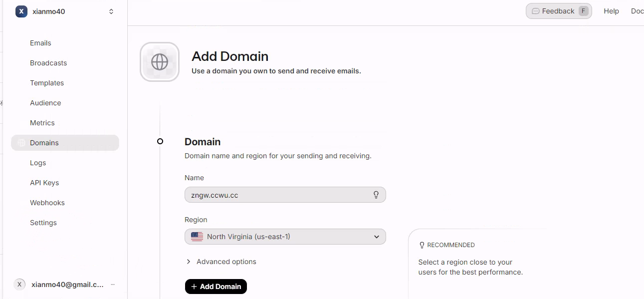Click the xianmo40 team avatar icon
The width and height of the screenshot is (644, 299).
coord(21,11)
